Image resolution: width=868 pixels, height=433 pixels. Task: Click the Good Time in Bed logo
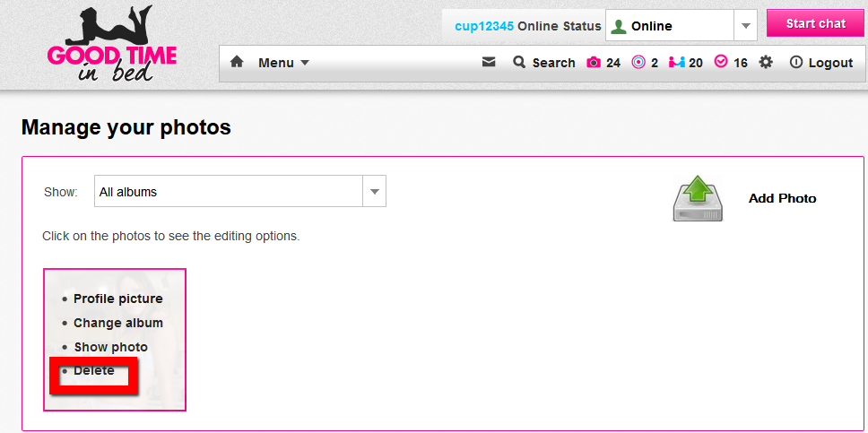click(x=111, y=47)
